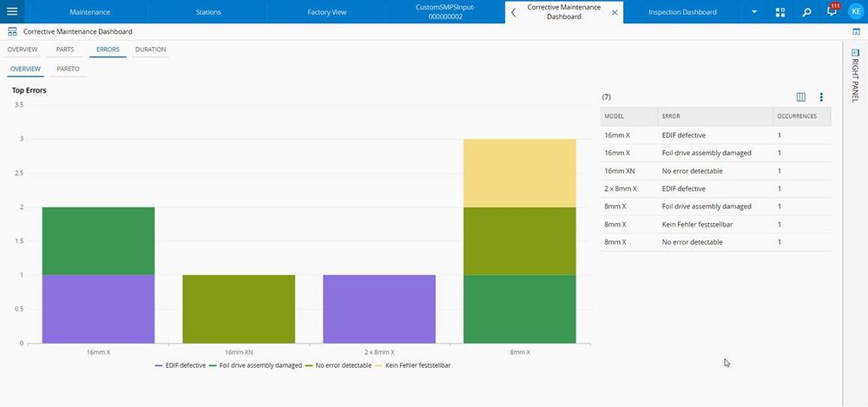The image size is (868, 407).
Task: Open the KE user avatar menu
Action: point(855,12)
